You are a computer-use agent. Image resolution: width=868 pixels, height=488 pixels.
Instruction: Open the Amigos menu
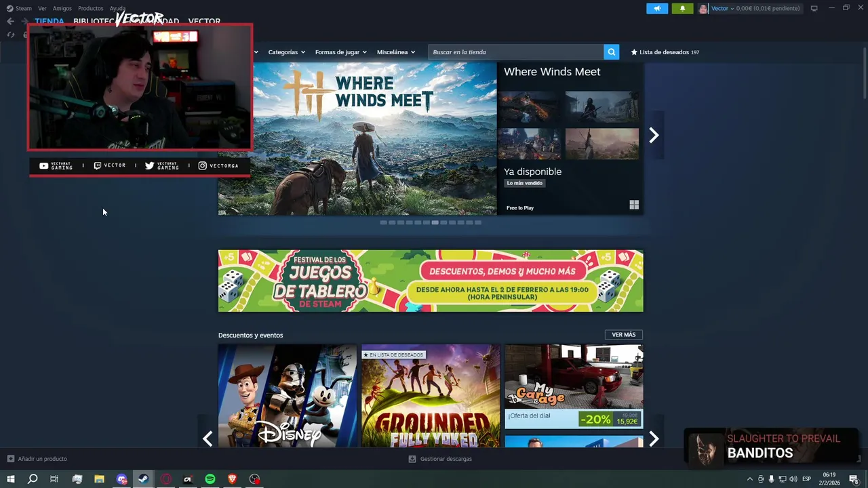(x=62, y=8)
